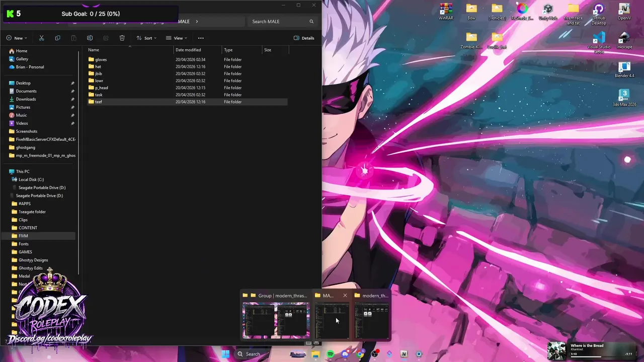The image size is (644, 362).
Task: Open the View dropdown menu
Action: [x=177, y=38]
